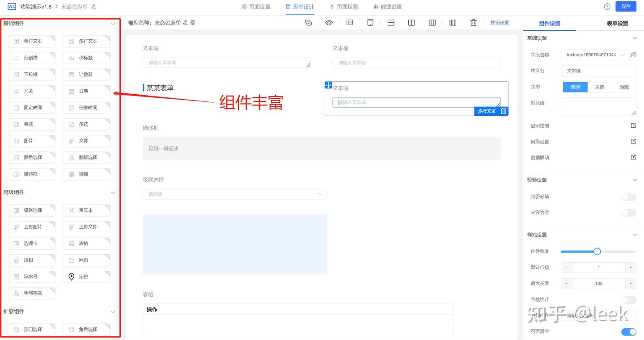Enable the 是否必填 switch

tap(628, 197)
